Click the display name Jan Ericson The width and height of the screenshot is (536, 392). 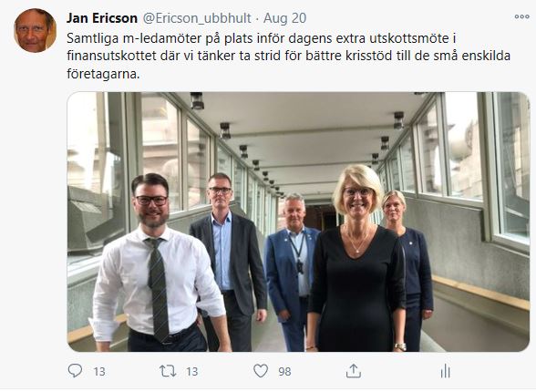point(102,18)
